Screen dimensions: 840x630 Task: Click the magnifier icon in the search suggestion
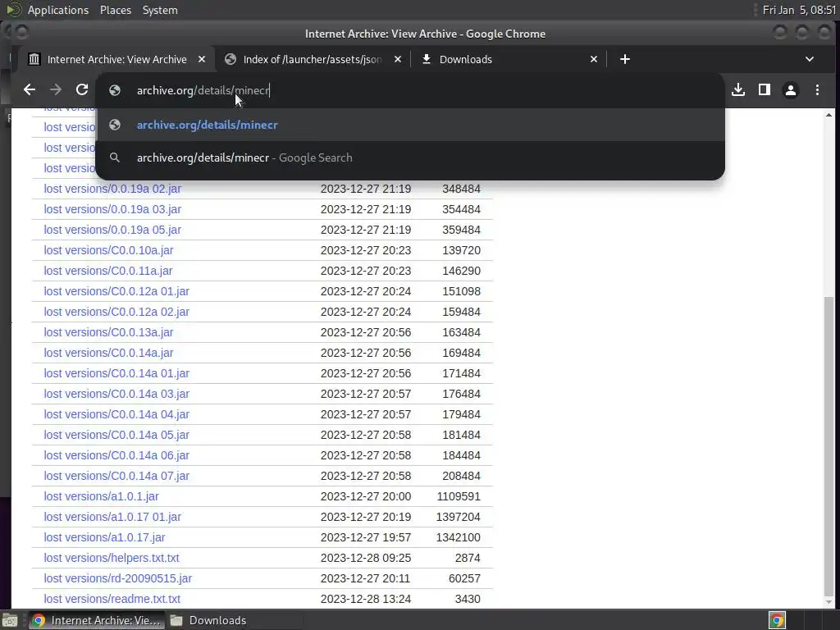(115, 157)
